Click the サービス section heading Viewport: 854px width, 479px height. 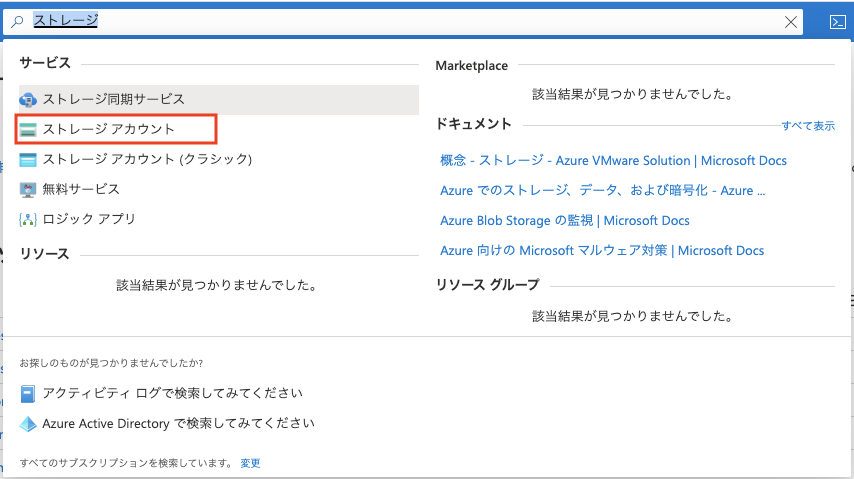click(x=45, y=63)
